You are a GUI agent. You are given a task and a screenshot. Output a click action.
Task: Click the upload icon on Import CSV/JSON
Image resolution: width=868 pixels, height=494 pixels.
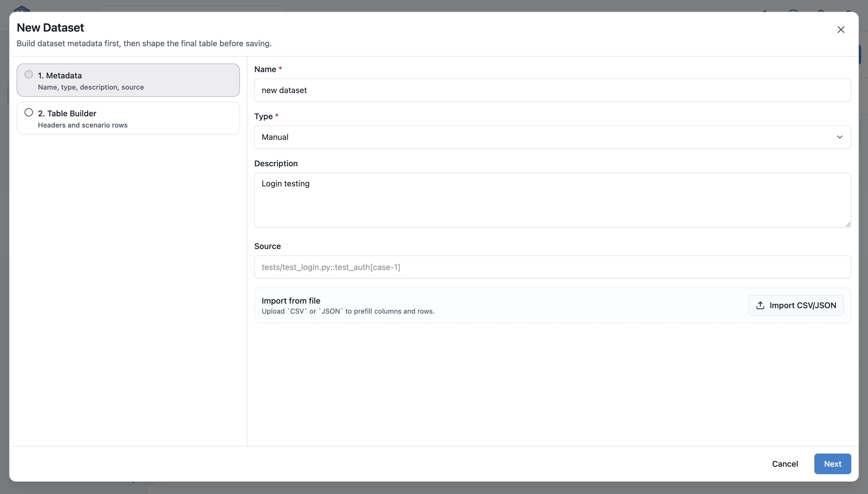pos(760,305)
